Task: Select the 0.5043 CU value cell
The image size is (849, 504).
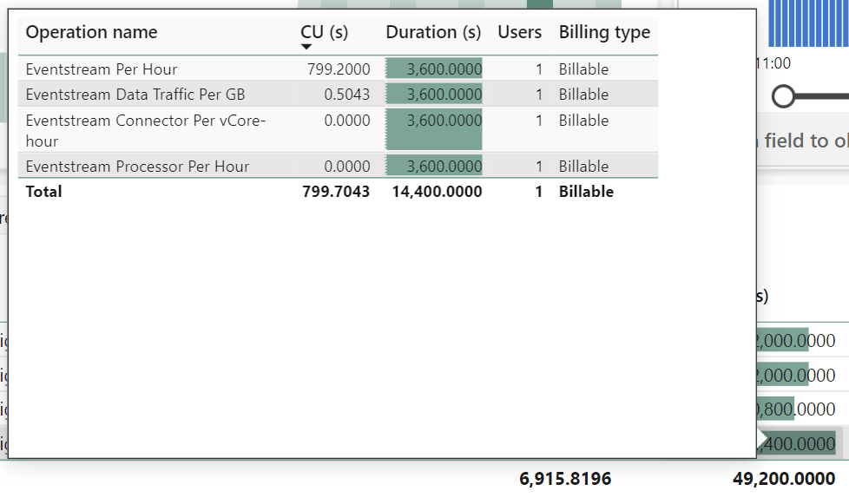Action: pyautogui.click(x=346, y=95)
